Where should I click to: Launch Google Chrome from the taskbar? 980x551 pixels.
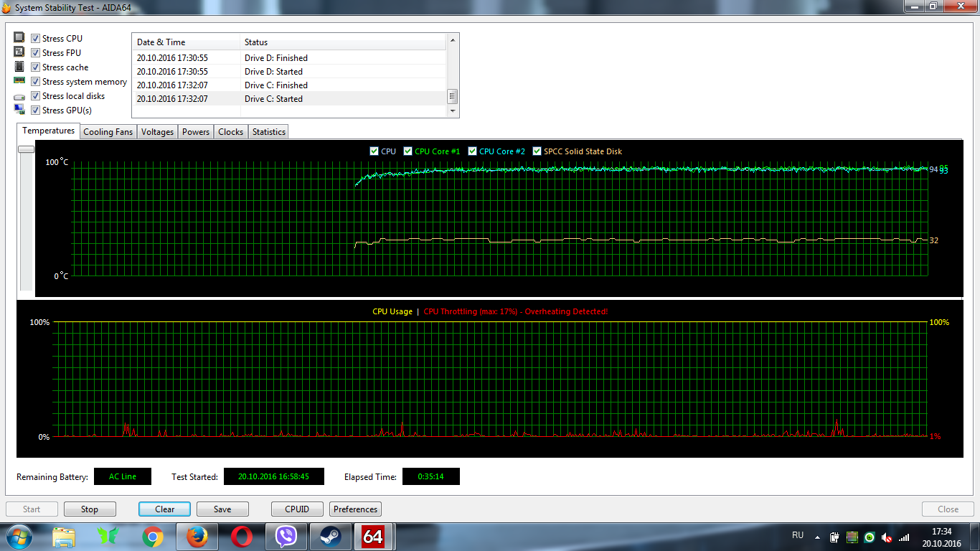pos(152,537)
